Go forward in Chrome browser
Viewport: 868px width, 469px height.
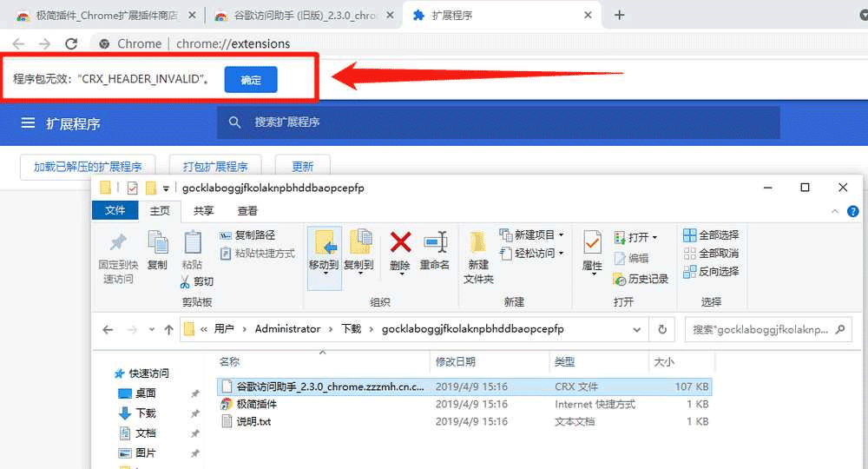[x=45, y=43]
